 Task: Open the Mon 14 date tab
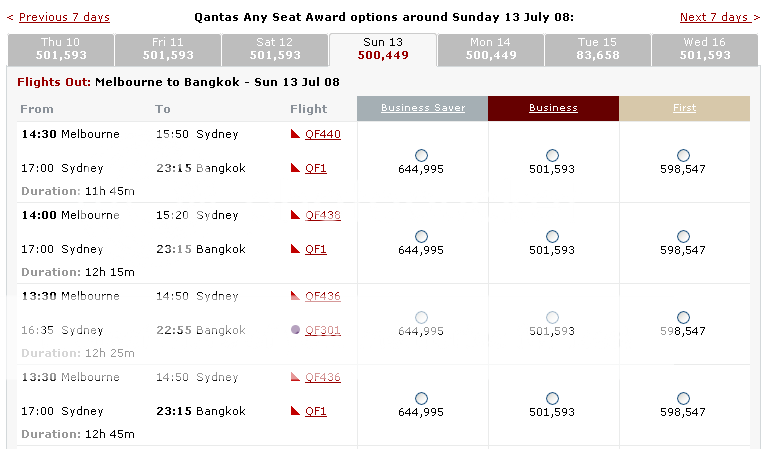coord(488,49)
